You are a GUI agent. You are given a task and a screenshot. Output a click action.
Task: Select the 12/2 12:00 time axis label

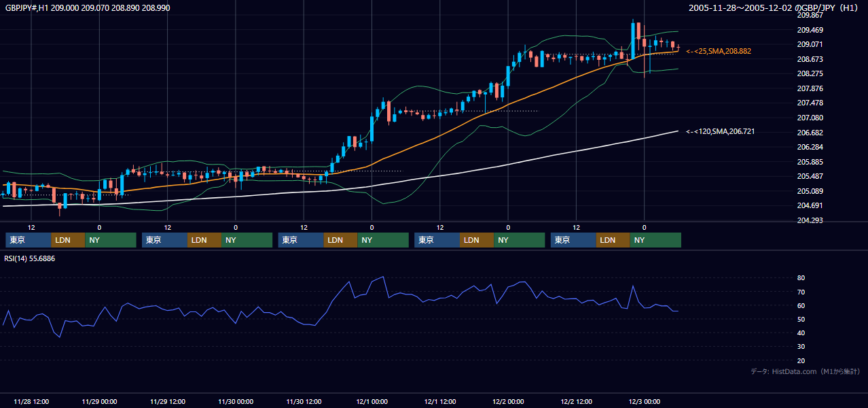click(577, 401)
